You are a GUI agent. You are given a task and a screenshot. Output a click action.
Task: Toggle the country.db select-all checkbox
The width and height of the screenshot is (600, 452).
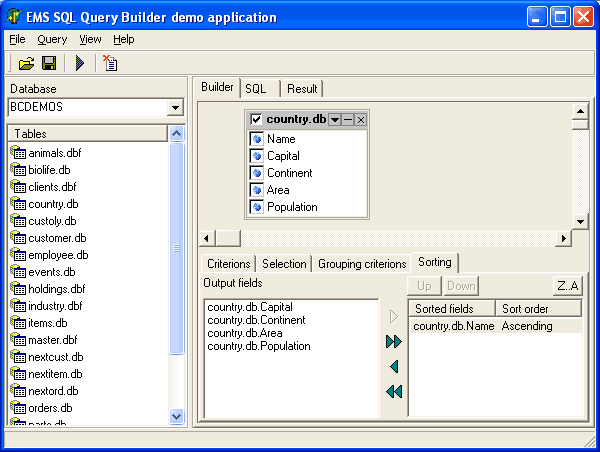pos(256,119)
